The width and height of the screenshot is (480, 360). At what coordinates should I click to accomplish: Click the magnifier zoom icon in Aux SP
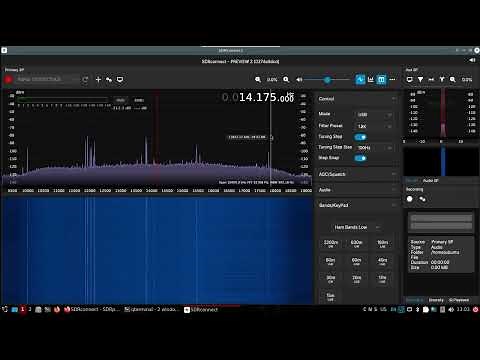[x=453, y=79]
